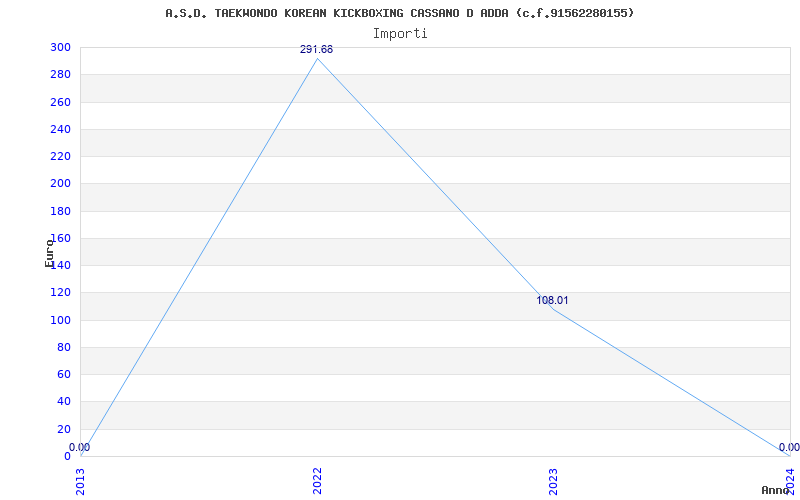Click the 0.00 label at year 2024
Screen dimensions: 800x500
click(789, 447)
